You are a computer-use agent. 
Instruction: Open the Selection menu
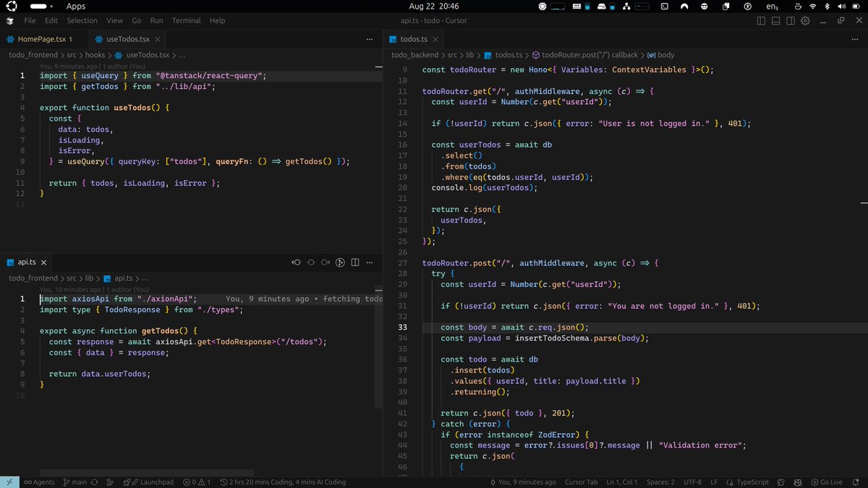pyautogui.click(x=82, y=21)
